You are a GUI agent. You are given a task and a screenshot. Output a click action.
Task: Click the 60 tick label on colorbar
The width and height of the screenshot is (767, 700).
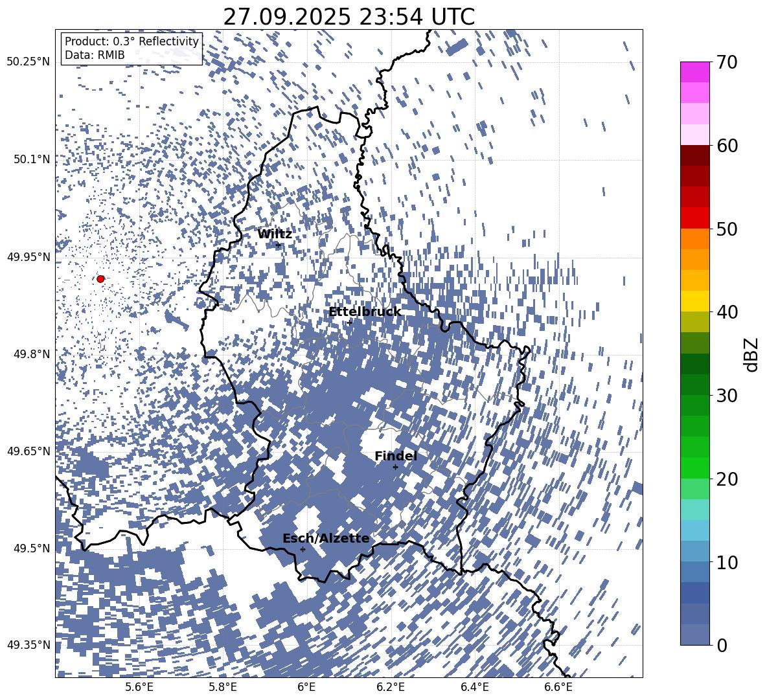tap(727, 146)
